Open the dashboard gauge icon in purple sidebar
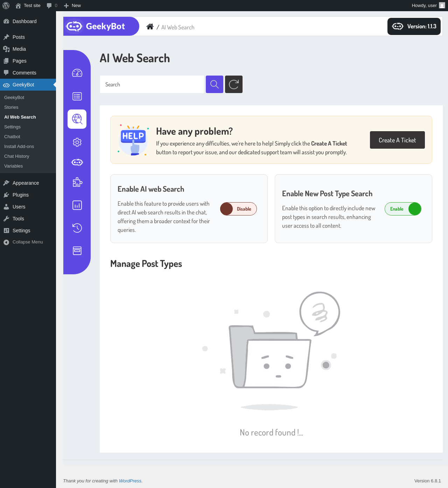 pyautogui.click(x=77, y=73)
